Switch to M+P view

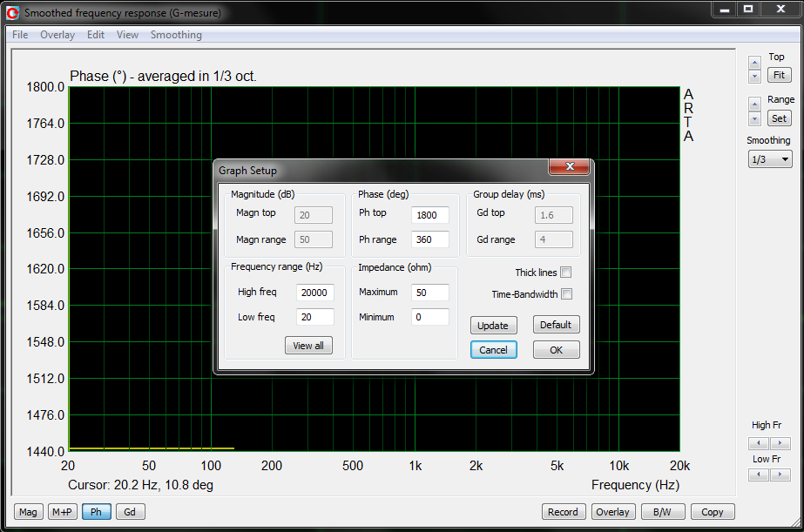pyautogui.click(x=62, y=512)
